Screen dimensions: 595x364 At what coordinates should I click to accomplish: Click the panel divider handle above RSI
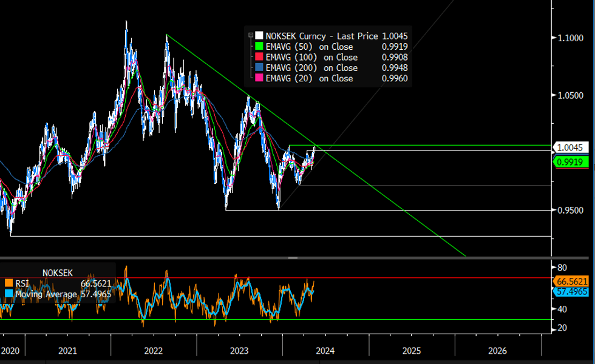pyautogui.click(x=293, y=258)
